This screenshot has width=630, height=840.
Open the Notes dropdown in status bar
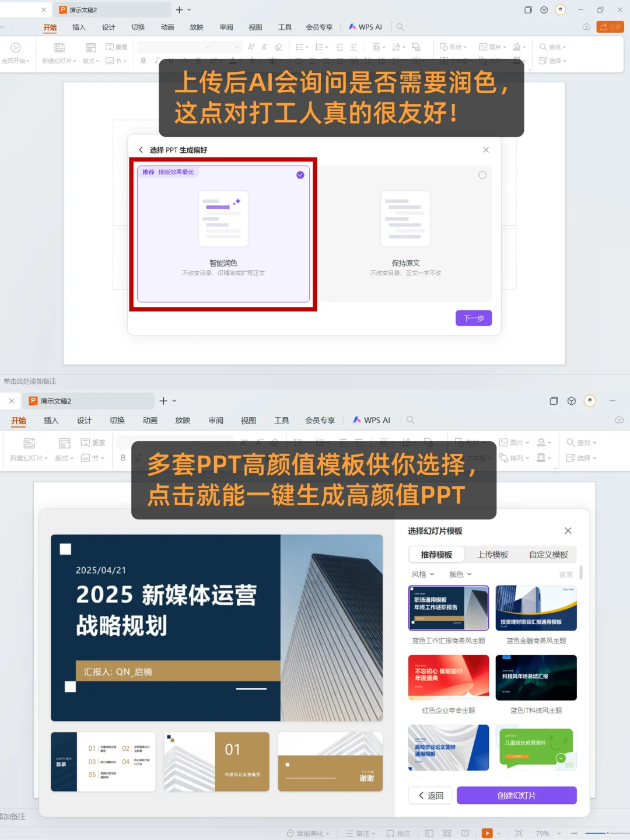pyautogui.click(x=360, y=833)
